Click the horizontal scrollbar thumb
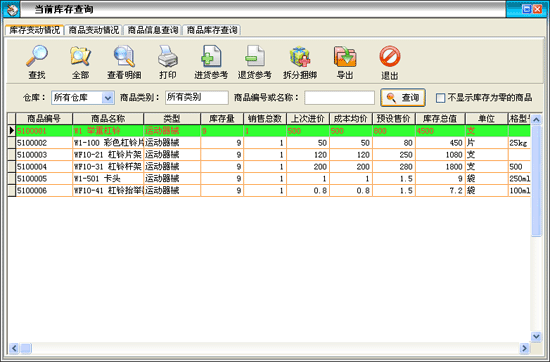The width and height of the screenshot is (550, 362). coord(26,348)
